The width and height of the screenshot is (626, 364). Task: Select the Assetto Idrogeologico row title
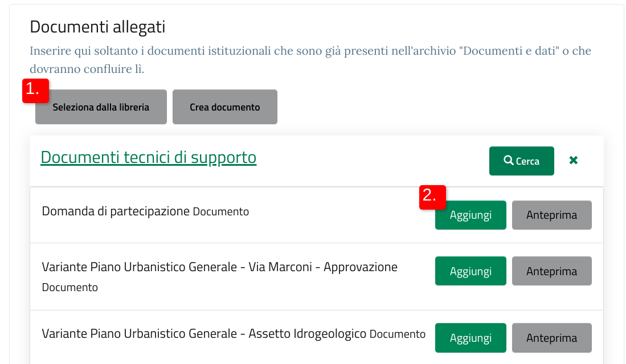coord(204,334)
